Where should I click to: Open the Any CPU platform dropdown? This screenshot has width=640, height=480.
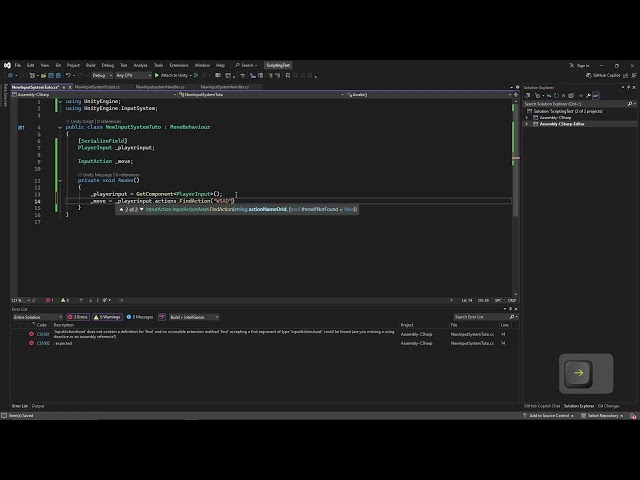click(133, 76)
